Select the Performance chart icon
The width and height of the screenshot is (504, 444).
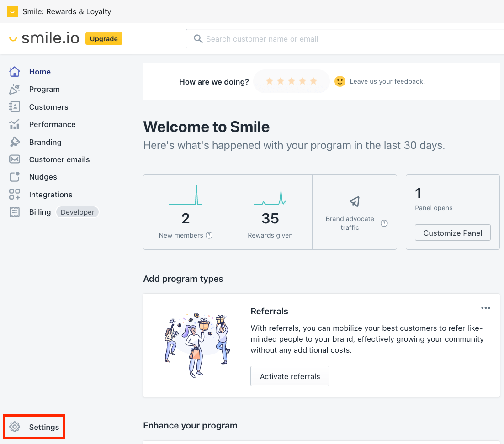(x=15, y=124)
